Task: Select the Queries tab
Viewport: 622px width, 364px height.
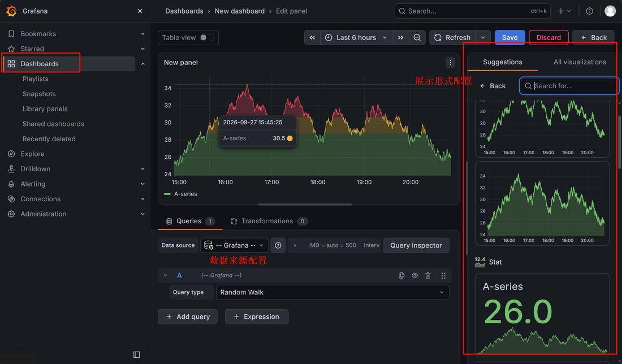Action: (x=190, y=221)
